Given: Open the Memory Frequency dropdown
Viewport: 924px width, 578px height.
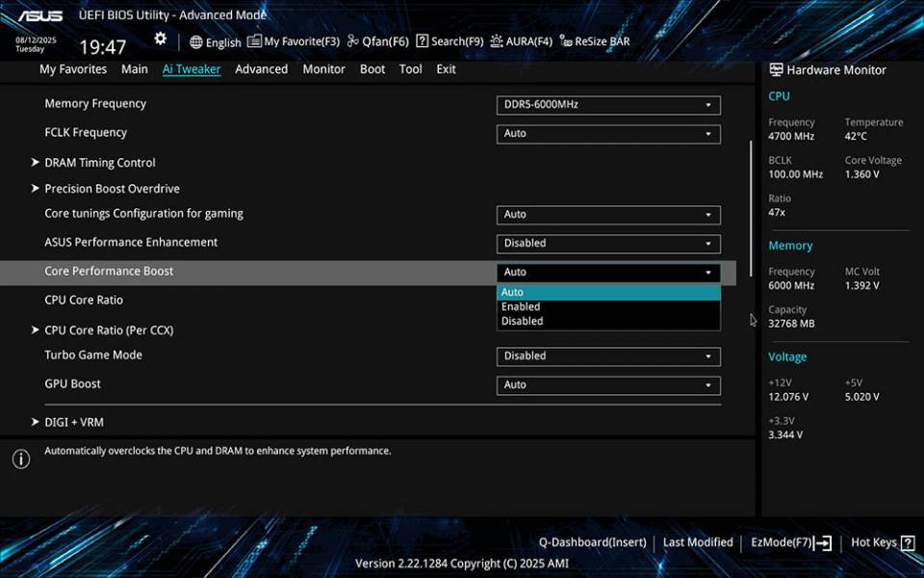Looking at the screenshot, I should (607, 105).
